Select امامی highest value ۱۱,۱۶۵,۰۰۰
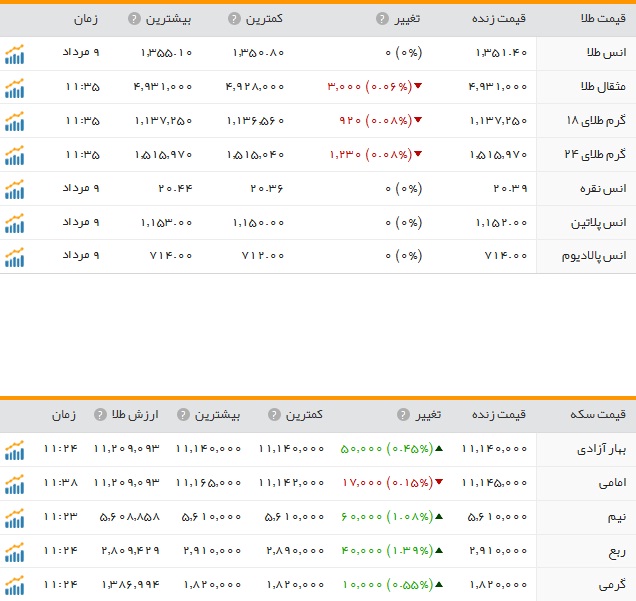Viewport: 636px width, 601px height. [208, 483]
